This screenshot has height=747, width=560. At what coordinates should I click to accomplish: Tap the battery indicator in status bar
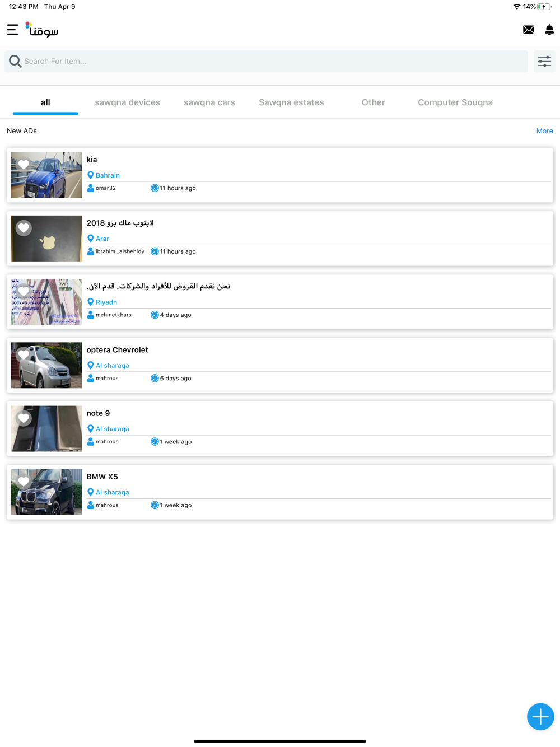(x=544, y=7)
